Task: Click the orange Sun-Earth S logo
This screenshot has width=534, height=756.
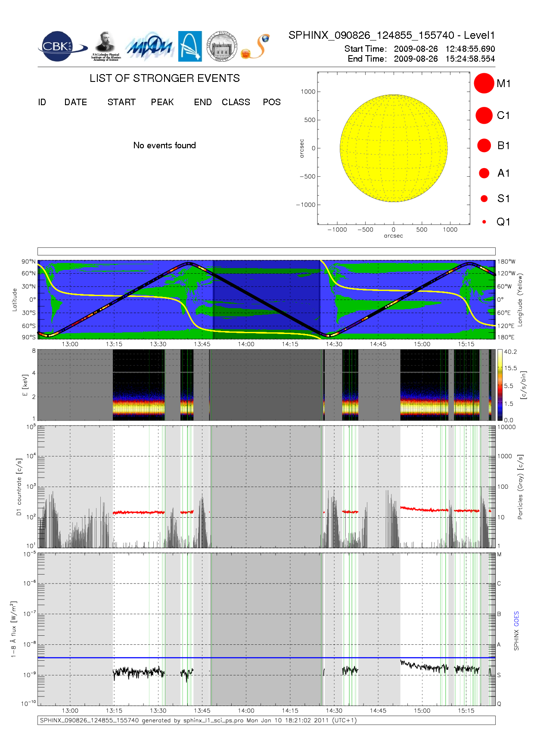Action: pyautogui.click(x=256, y=47)
